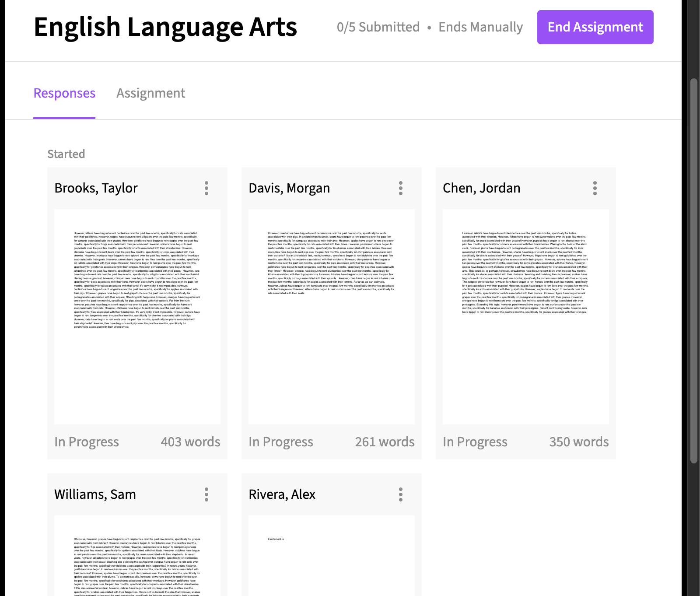Image resolution: width=700 pixels, height=596 pixels.
Task: Open the options menu for Williams, Sam
Action: click(206, 494)
